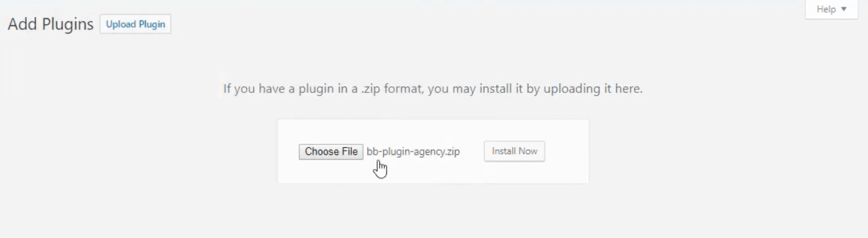Screen dimensions: 868x238
Task: Click the word 'Now' on install button
Action: (528, 151)
